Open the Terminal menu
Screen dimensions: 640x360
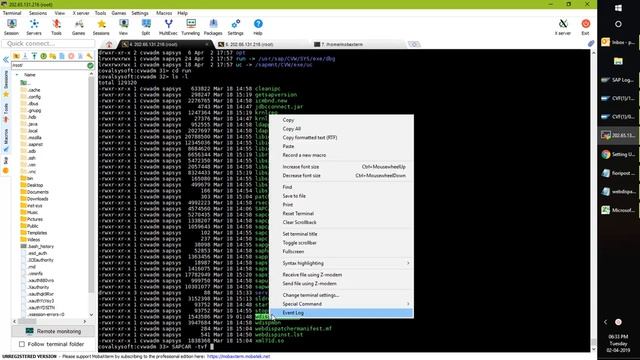click(x=12, y=13)
